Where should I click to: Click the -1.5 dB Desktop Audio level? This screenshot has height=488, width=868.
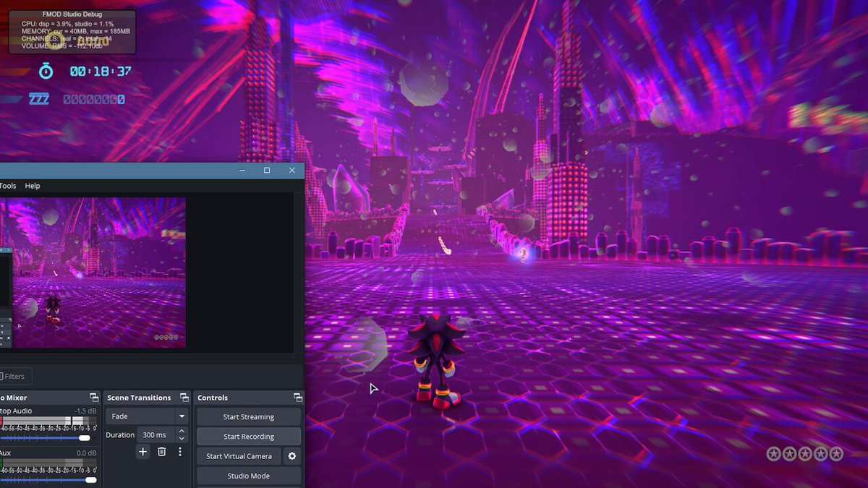85,411
